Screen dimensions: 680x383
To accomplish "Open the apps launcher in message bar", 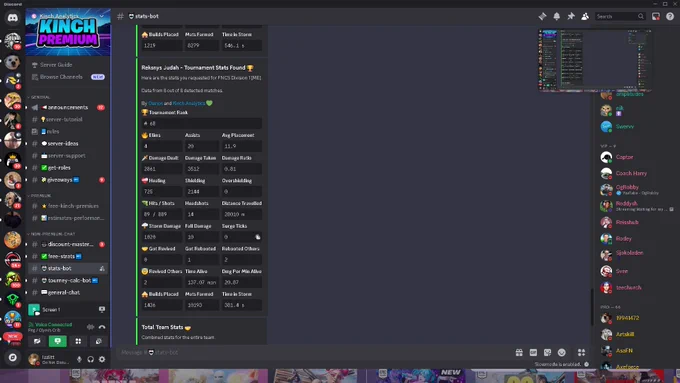I will point(582,352).
